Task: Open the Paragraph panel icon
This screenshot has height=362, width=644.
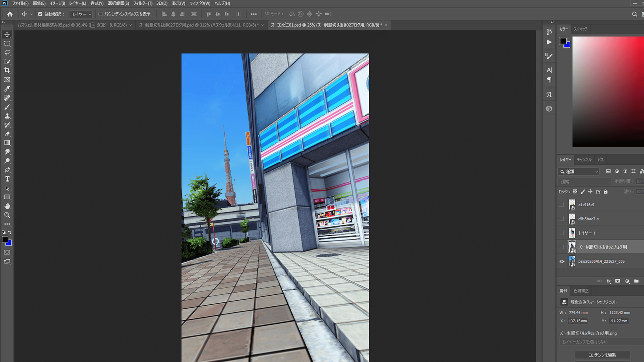Action: point(549,80)
